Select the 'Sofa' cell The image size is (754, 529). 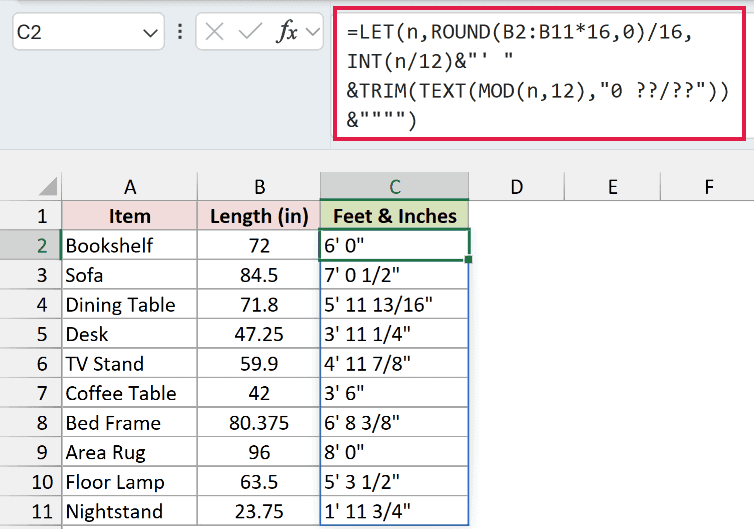129,275
